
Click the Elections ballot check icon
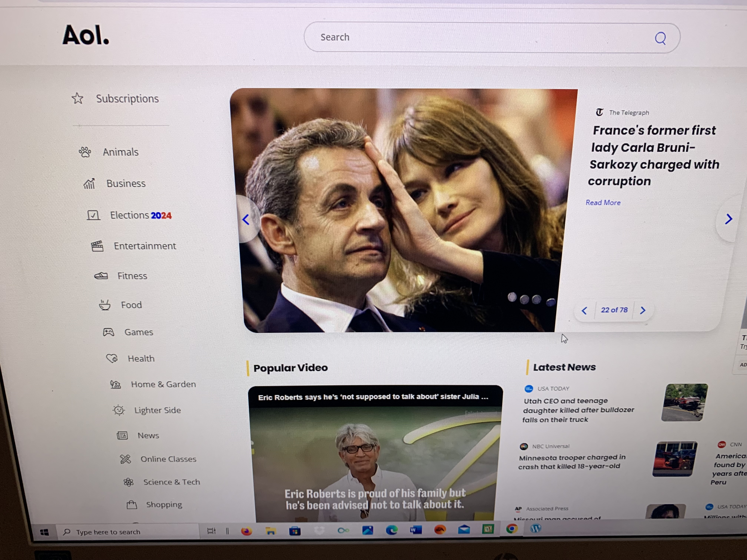pyautogui.click(x=93, y=215)
